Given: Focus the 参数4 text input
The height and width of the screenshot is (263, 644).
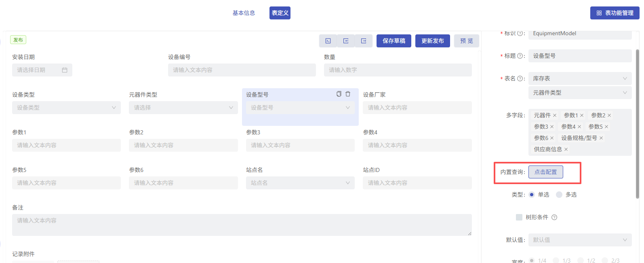Looking at the screenshot, I should [x=417, y=145].
